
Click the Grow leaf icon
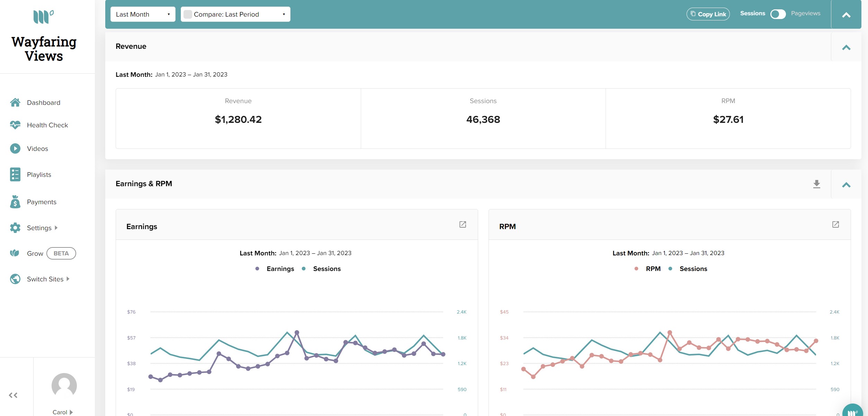point(15,253)
